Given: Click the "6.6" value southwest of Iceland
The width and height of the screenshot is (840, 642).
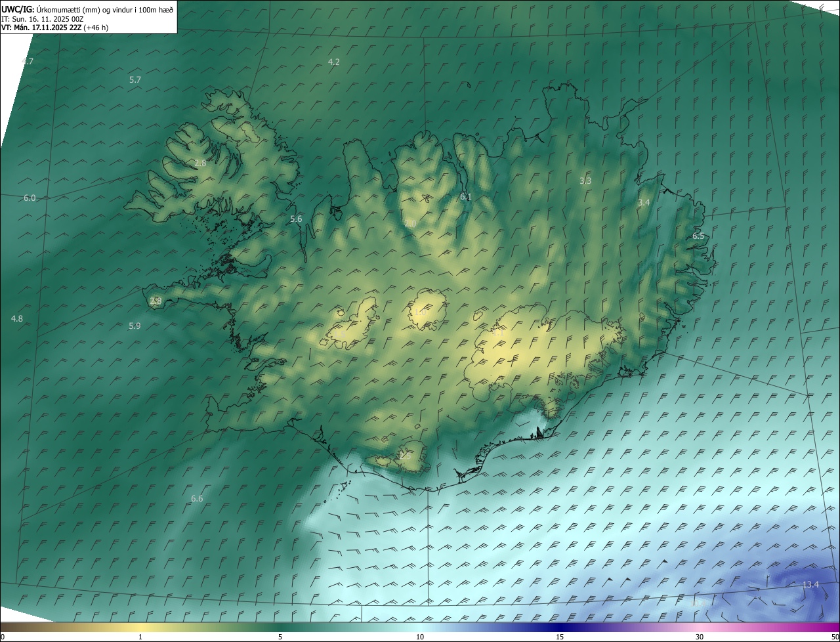Looking at the screenshot, I should (197, 498).
